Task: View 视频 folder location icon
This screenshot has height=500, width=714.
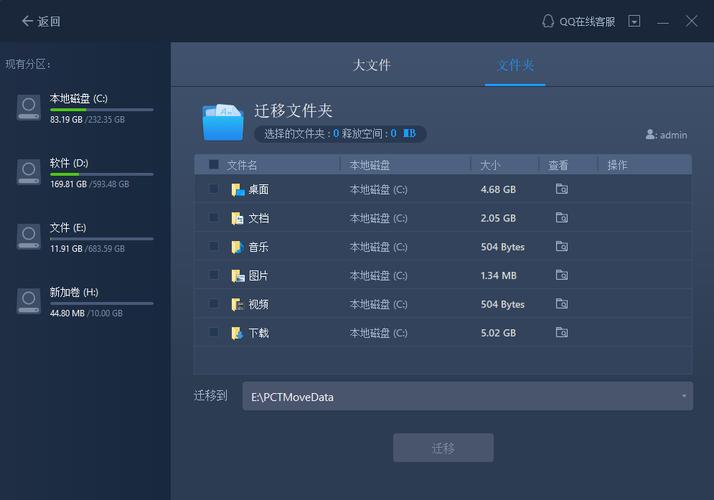Action: click(562, 303)
